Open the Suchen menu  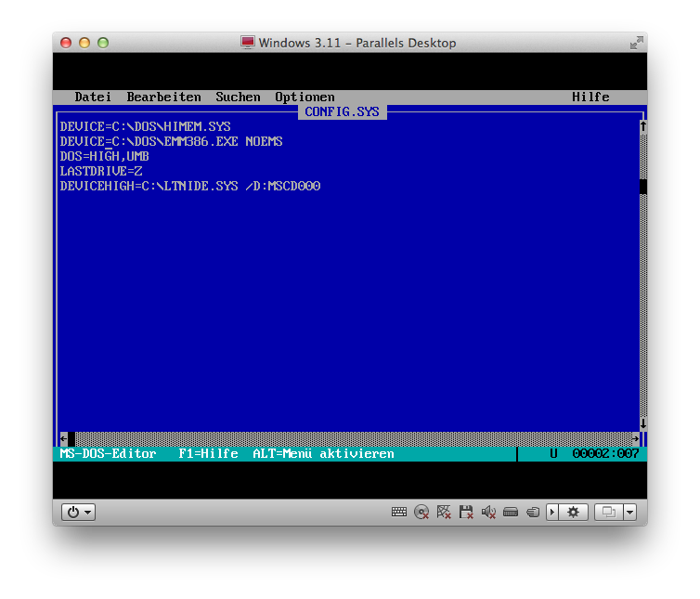pyautogui.click(x=238, y=97)
